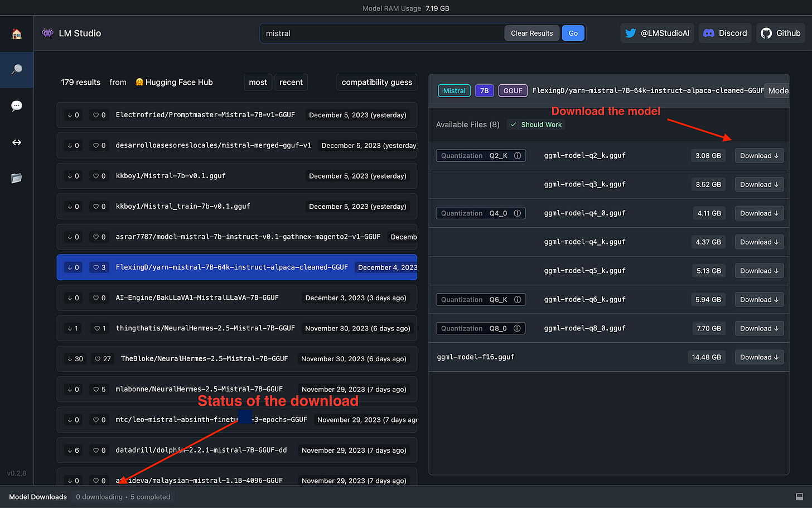This screenshot has height=508, width=812.
Task: Click downloads count 6 on datadrill row
Action: (x=73, y=450)
